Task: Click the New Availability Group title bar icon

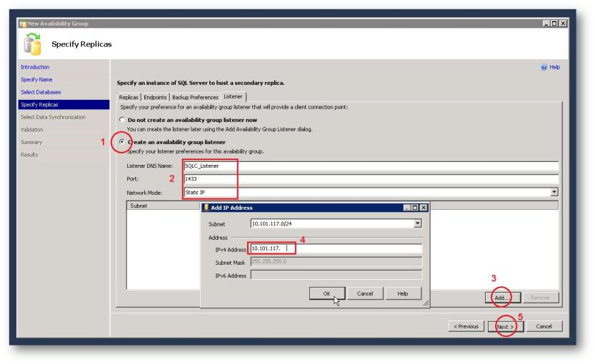Action: pyautogui.click(x=23, y=24)
